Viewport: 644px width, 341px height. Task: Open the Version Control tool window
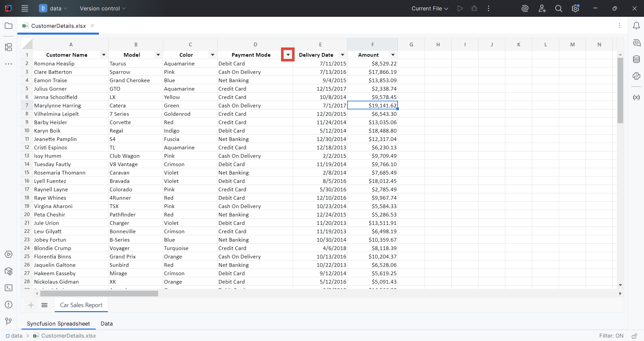point(8,321)
